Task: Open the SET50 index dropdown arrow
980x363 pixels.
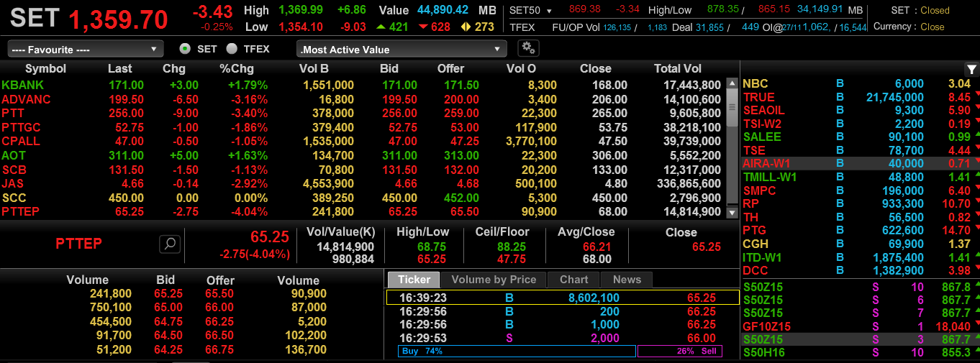Action: click(550, 11)
